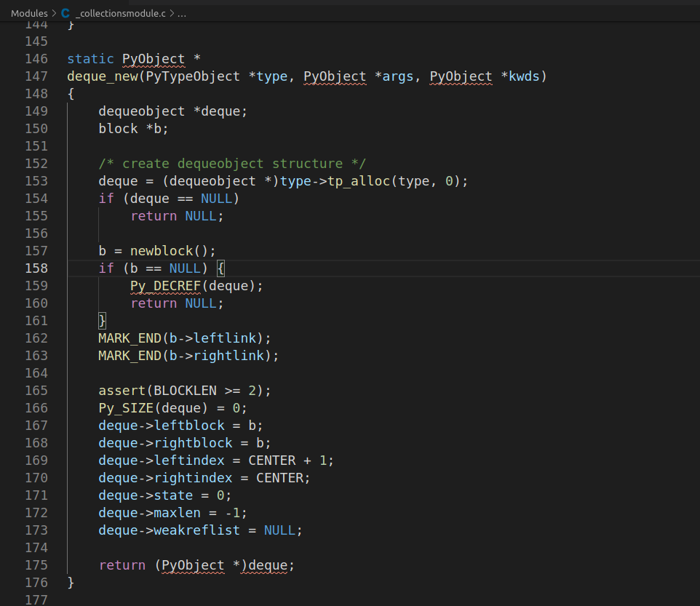
Task: Click tp_alloc call on line 153
Action: (359, 180)
